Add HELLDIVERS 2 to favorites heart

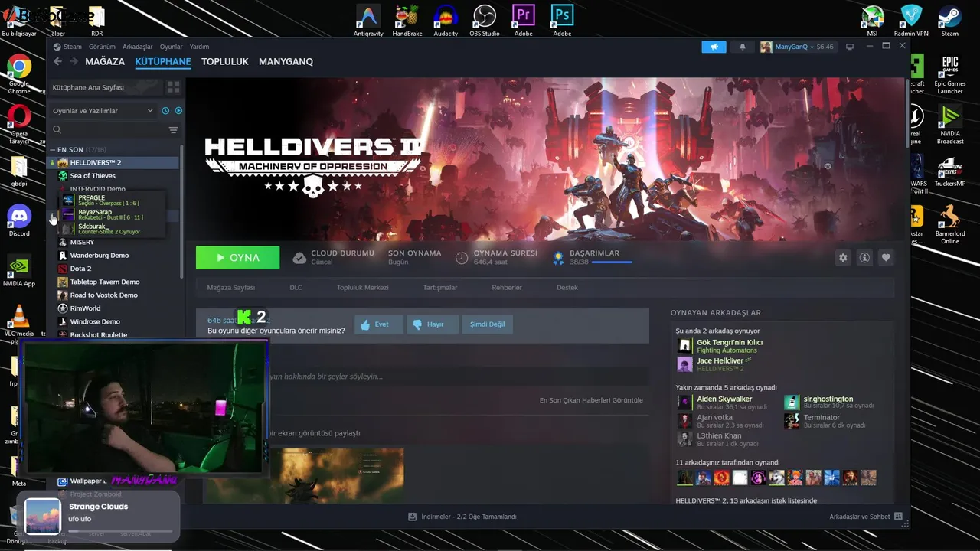[886, 258]
